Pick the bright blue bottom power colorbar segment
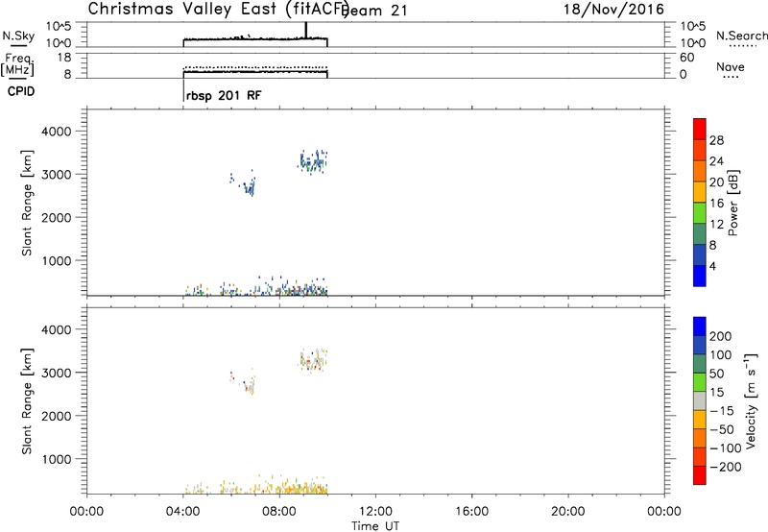Screen dimensions: 768x532 (700, 276)
